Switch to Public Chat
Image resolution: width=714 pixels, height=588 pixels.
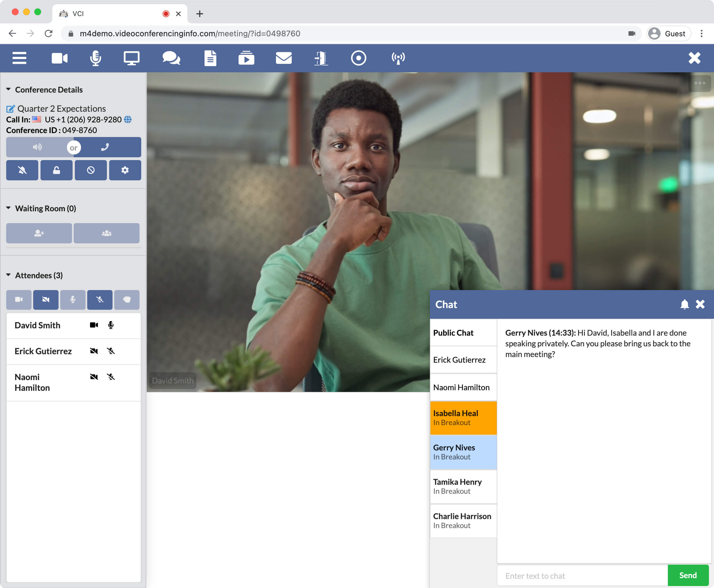click(x=463, y=333)
